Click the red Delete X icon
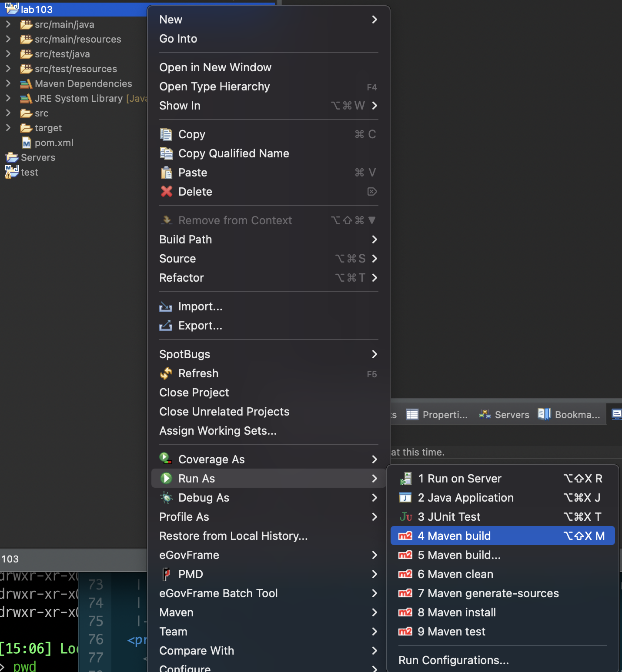The height and width of the screenshot is (672, 622). (x=166, y=191)
